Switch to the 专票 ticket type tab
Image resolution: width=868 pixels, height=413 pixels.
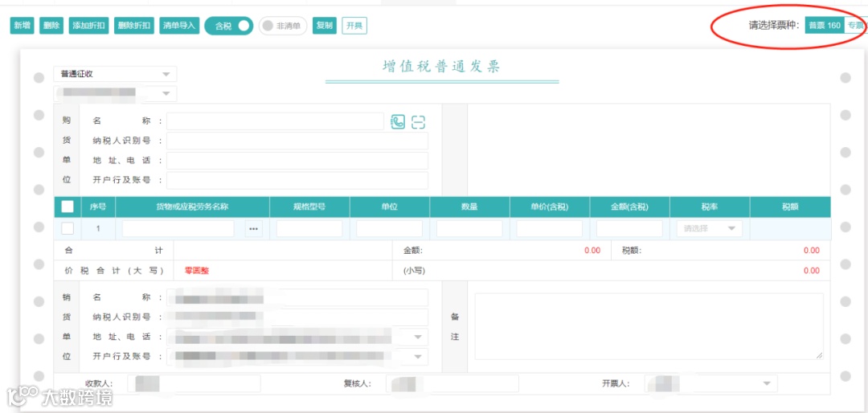(854, 26)
